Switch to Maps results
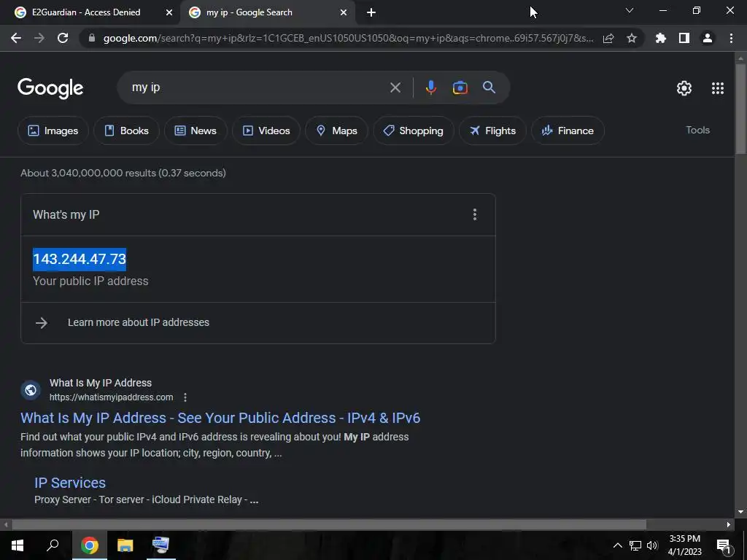 pyautogui.click(x=336, y=131)
